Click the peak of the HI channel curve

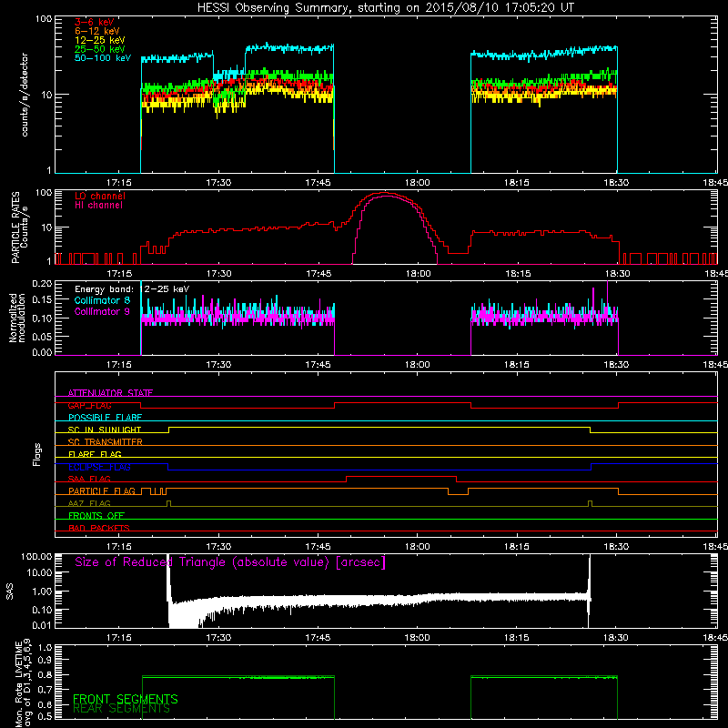[387, 196]
